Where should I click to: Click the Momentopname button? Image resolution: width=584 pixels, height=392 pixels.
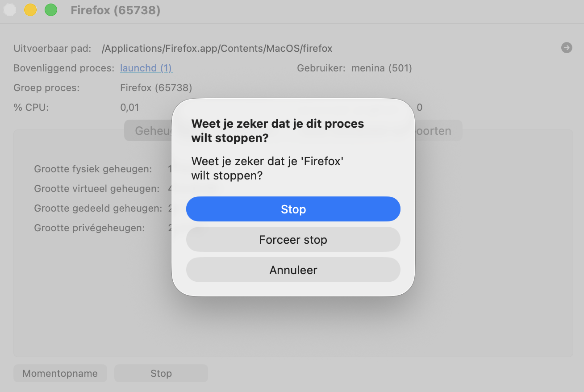60,373
